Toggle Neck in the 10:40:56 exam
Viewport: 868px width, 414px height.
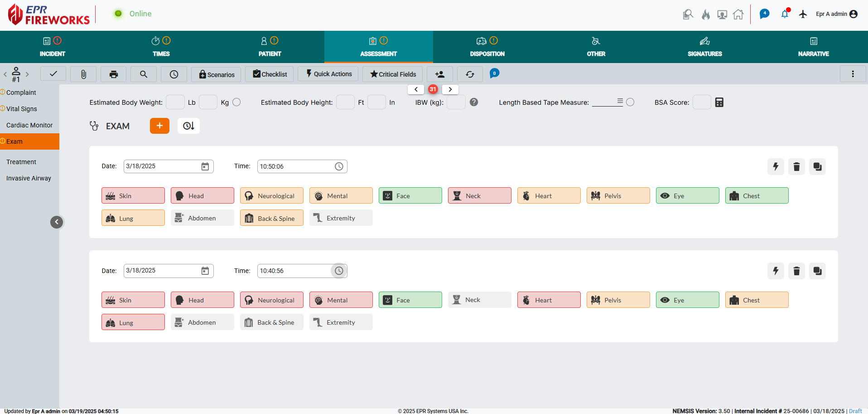point(480,300)
